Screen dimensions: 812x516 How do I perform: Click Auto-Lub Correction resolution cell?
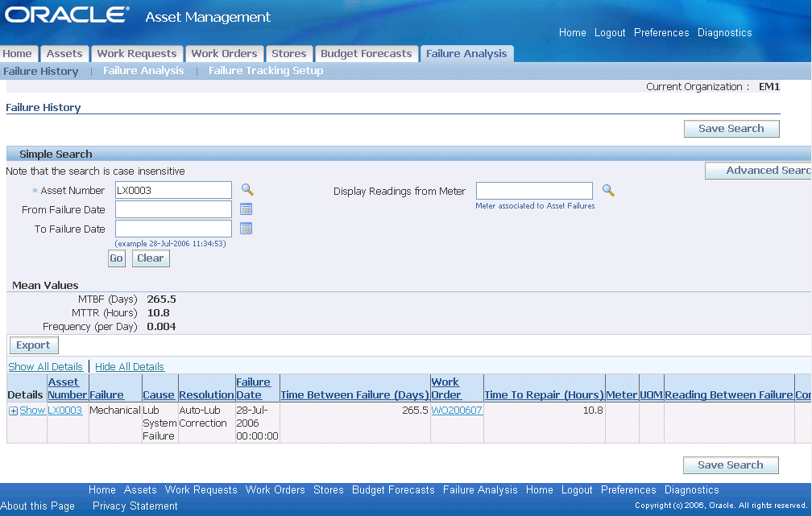[x=203, y=417]
